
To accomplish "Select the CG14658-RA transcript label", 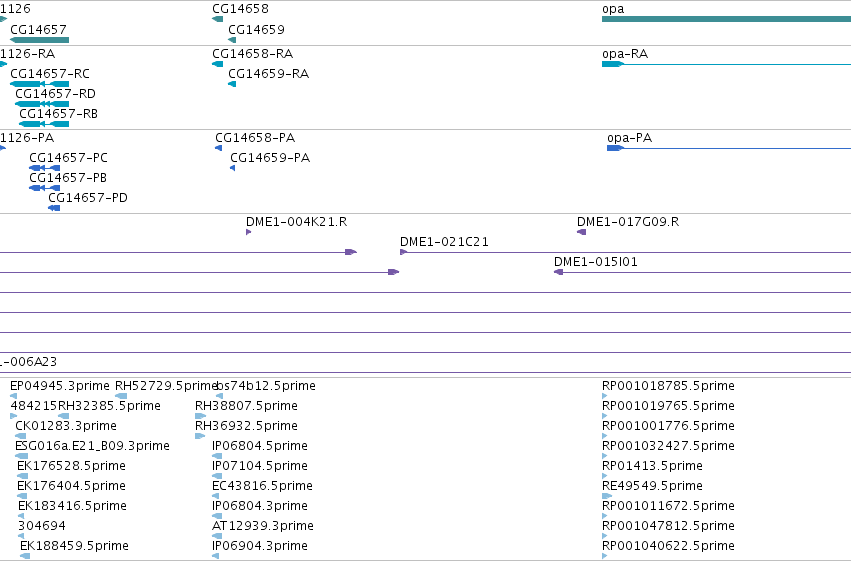I will pos(252,54).
